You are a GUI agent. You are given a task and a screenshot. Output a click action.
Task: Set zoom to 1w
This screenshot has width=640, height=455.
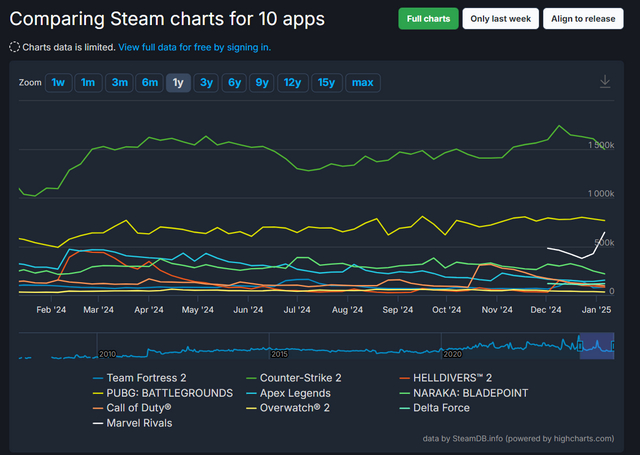pos(58,83)
